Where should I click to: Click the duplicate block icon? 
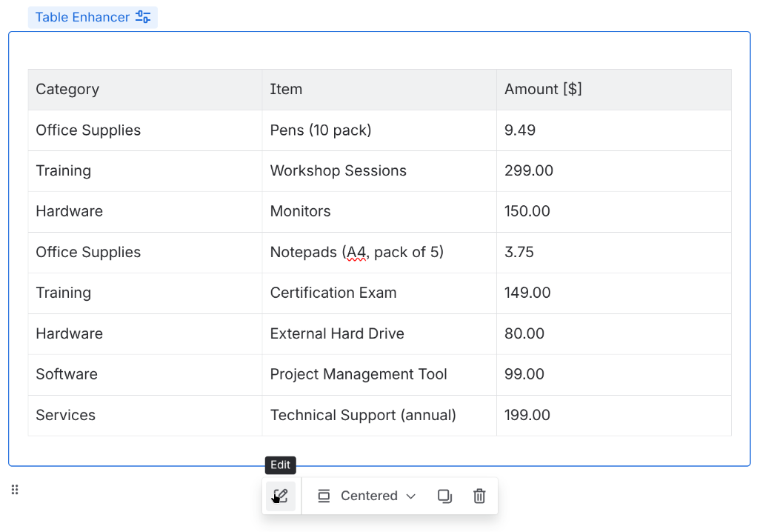[x=444, y=496]
